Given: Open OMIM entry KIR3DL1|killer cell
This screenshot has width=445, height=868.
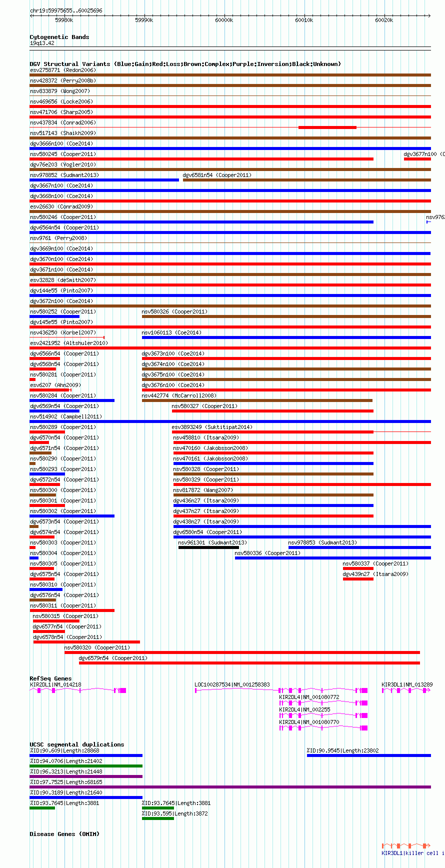Looking at the screenshot, I should [x=406, y=845].
